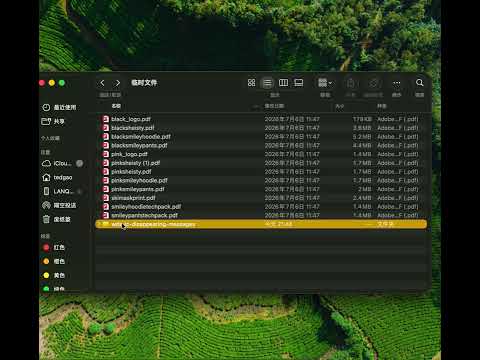Viewport: 480px width, 360px height.
Task: Open the more actions ellipsis menu
Action: tap(397, 83)
